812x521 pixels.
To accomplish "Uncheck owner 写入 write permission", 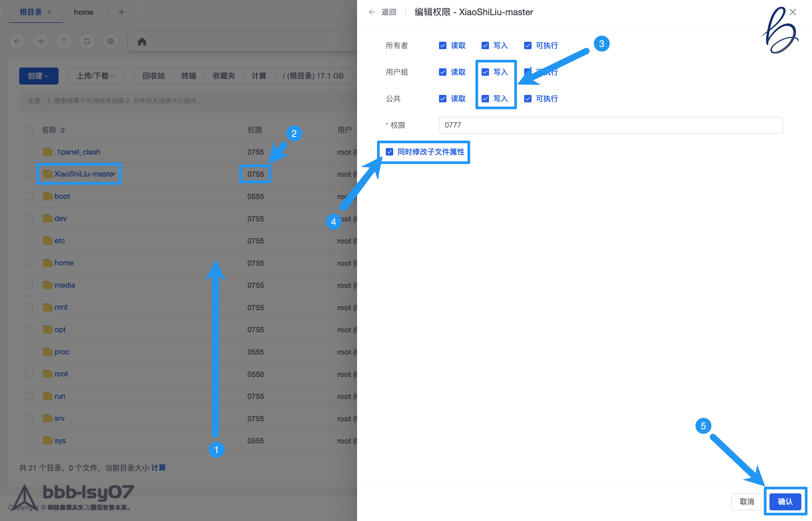I will (x=485, y=46).
